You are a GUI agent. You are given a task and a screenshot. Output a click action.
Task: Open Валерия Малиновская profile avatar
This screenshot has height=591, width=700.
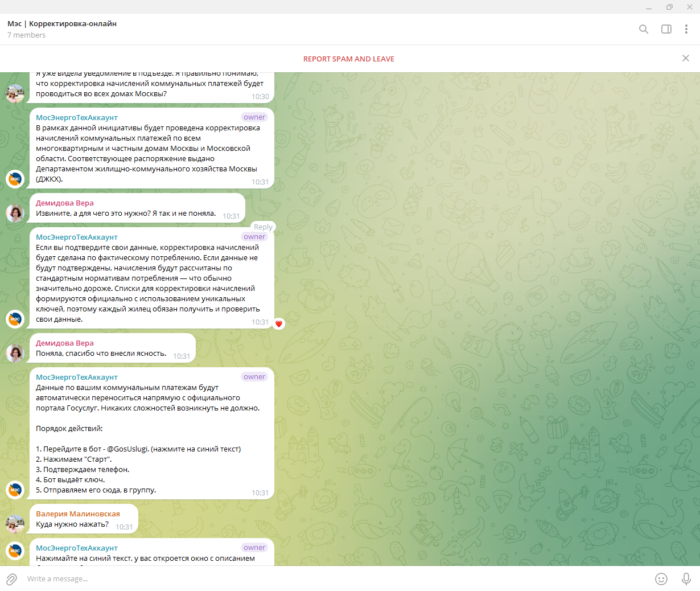point(15,524)
